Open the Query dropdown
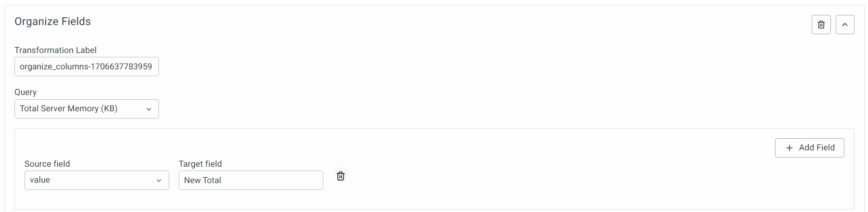 point(87,109)
